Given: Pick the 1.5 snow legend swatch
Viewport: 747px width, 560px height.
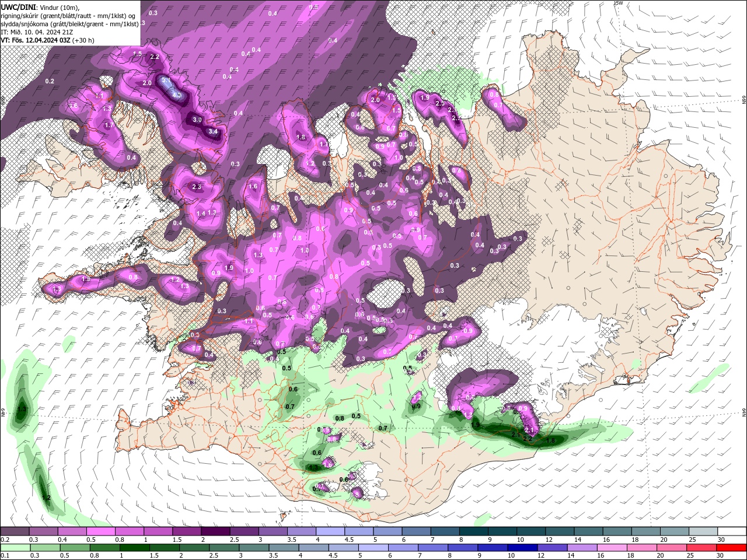Looking at the screenshot, I should point(186,531).
